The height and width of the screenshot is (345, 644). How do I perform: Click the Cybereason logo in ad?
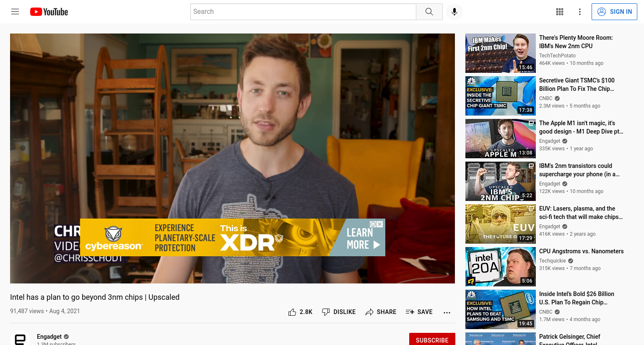(x=113, y=239)
